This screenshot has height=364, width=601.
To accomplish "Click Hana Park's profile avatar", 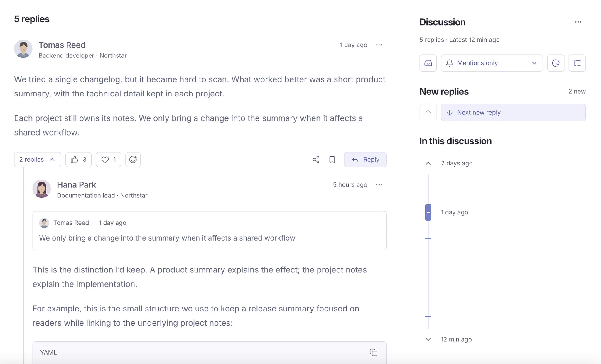I will pyautogui.click(x=41, y=189).
